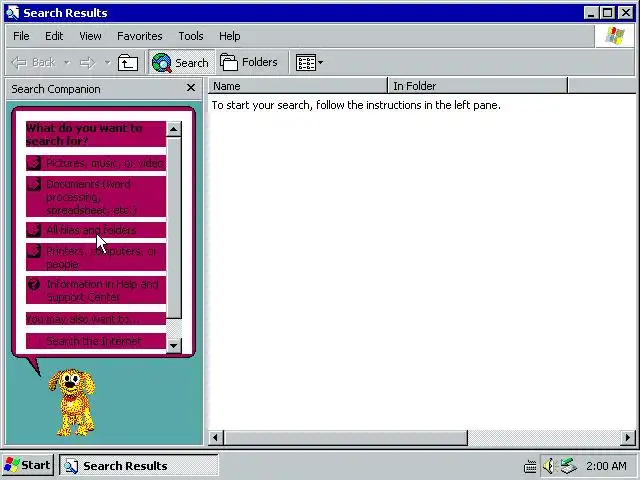Click the 2:00 AM clock

[x=606, y=466]
